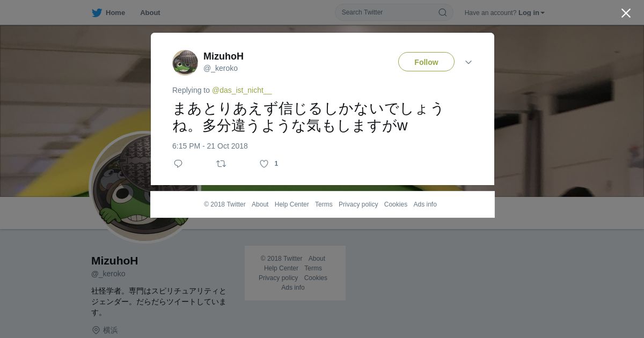Like the tweet with the heart icon
644x338 pixels.
[264, 164]
